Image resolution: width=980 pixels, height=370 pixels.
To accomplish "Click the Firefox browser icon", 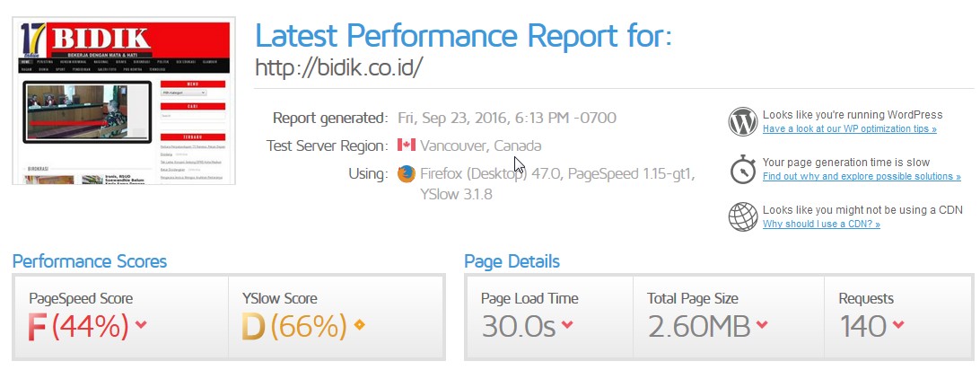I will 407,173.
